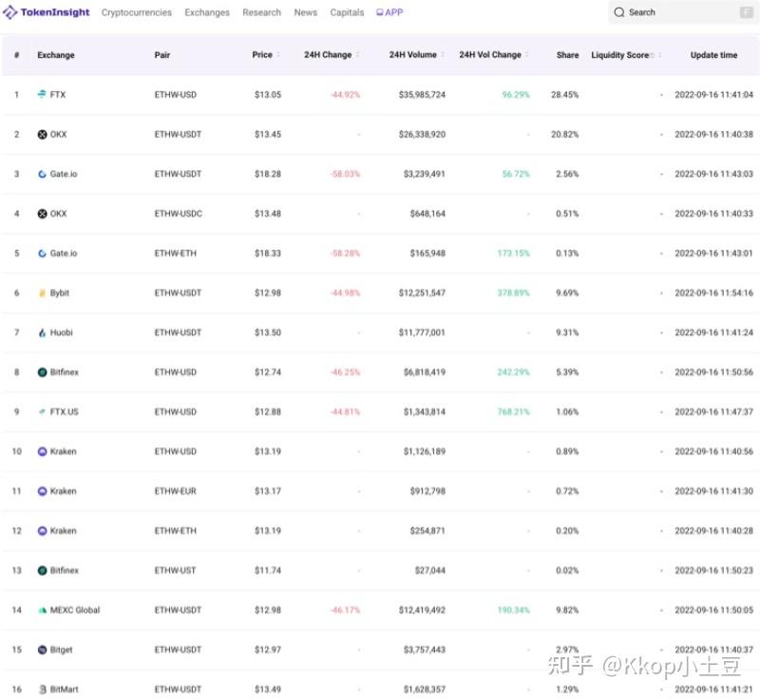Open the TokenInsight logo home link

coord(46,12)
